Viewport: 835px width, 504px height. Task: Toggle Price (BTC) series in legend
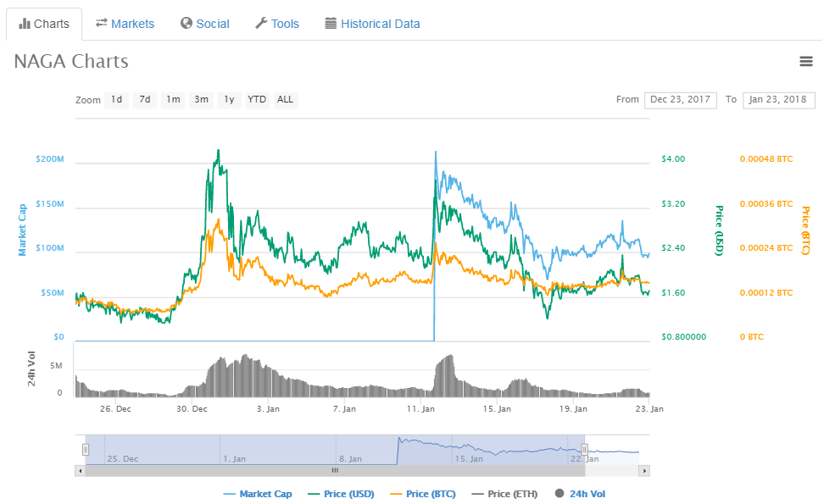423,494
